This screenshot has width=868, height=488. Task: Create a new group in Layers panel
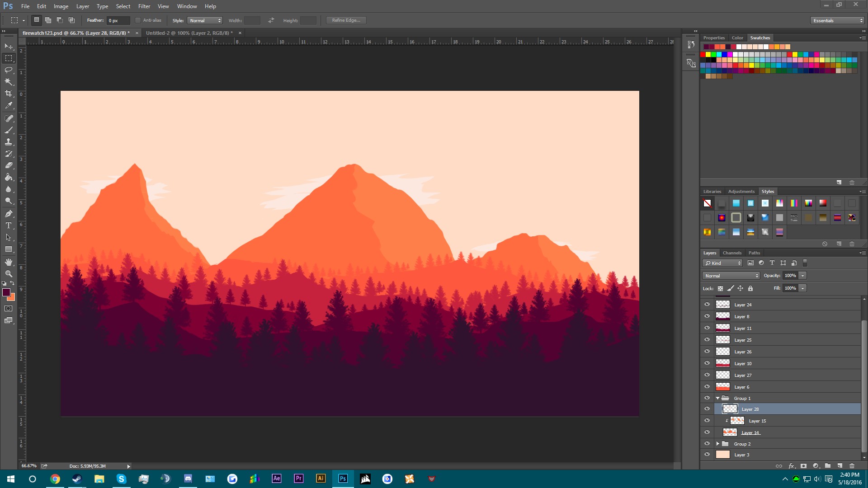[x=827, y=466]
